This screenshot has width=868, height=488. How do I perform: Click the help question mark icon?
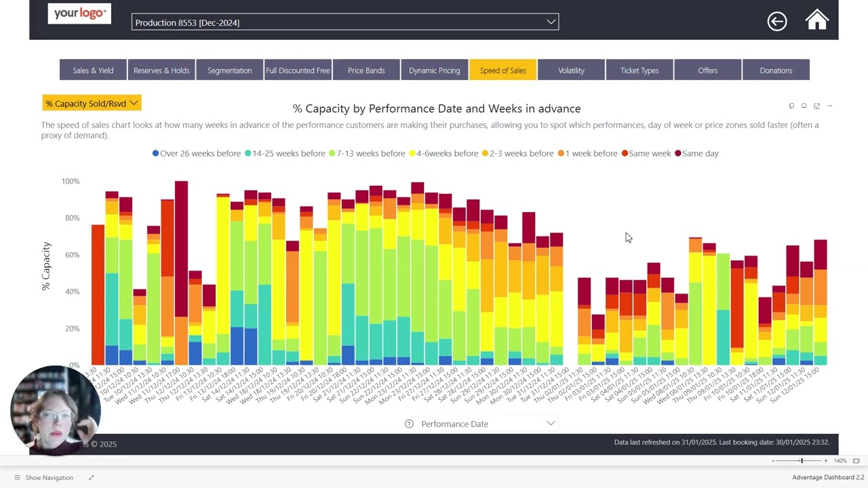pyautogui.click(x=409, y=424)
